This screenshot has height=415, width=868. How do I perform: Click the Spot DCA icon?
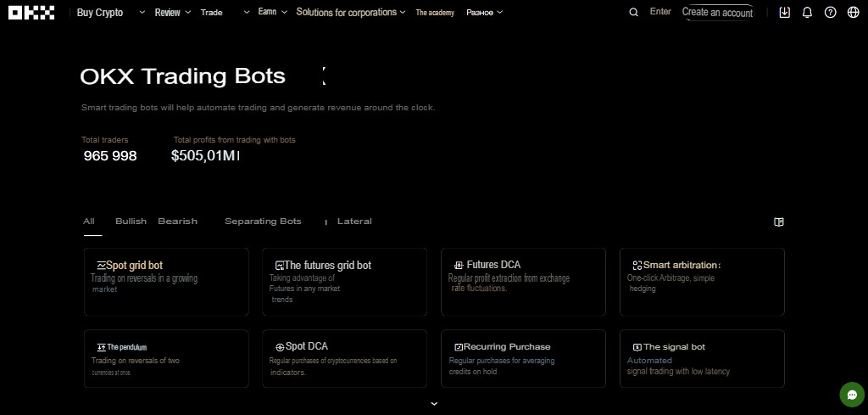click(280, 347)
